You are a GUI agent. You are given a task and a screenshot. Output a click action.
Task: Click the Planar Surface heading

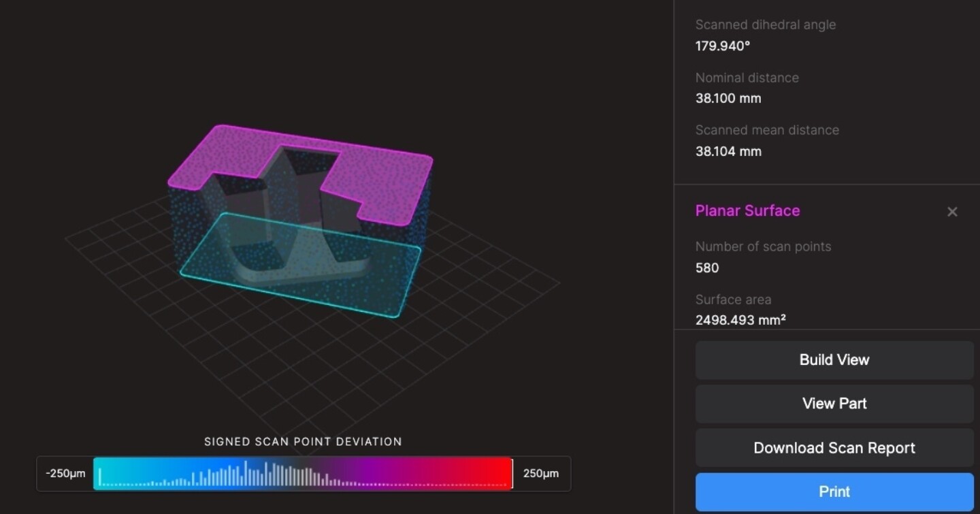click(747, 211)
